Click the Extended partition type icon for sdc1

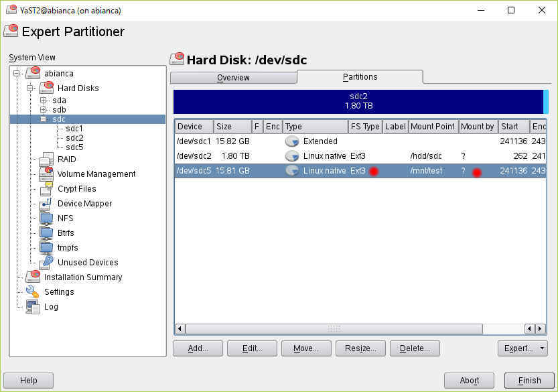pyautogui.click(x=292, y=141)
